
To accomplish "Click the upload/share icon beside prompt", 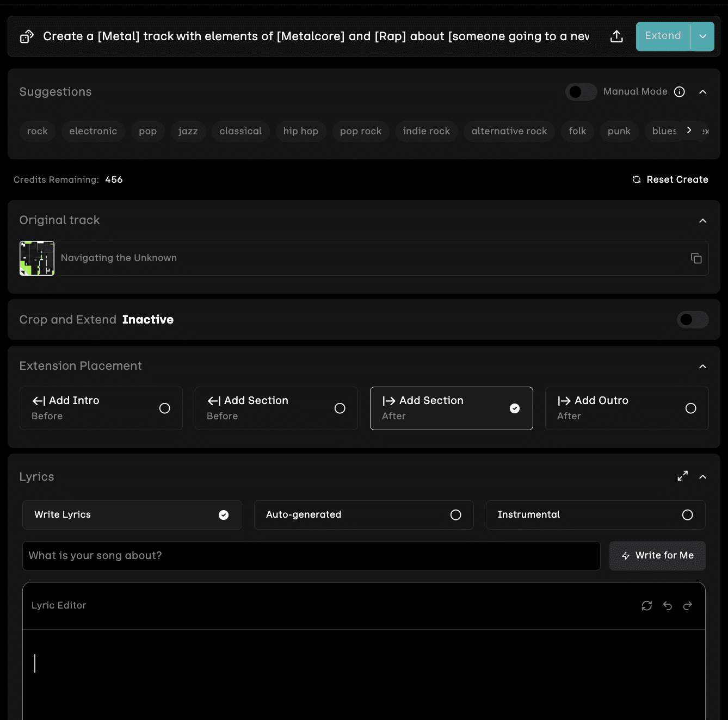I will pyautogui.click(x=616, y=36).
